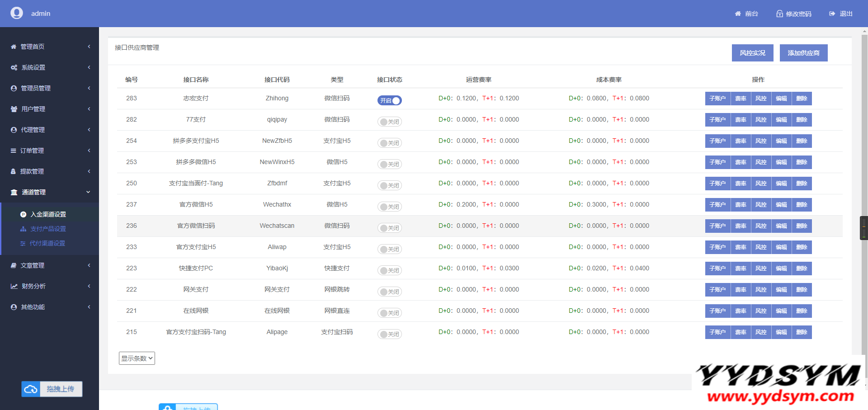Click 删除 for the 快捷支付PC row
868x410 pixels.
[x=802, y=269]
